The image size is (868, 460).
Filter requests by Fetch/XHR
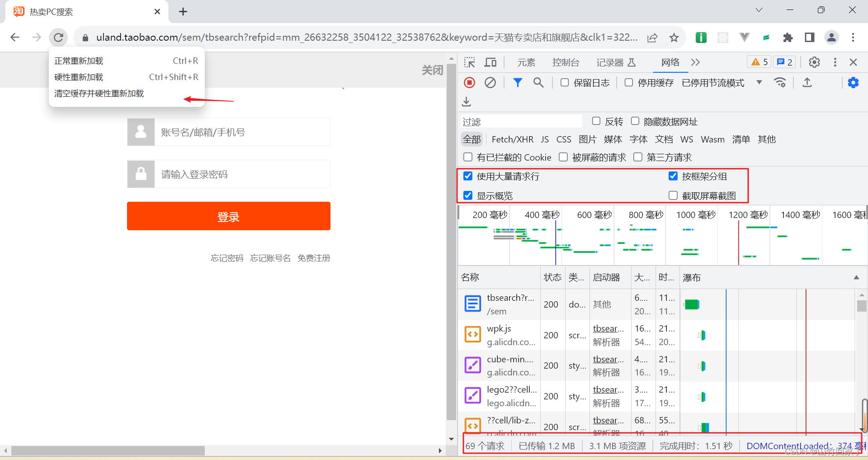pyautogui.click(x=512, y=139)
